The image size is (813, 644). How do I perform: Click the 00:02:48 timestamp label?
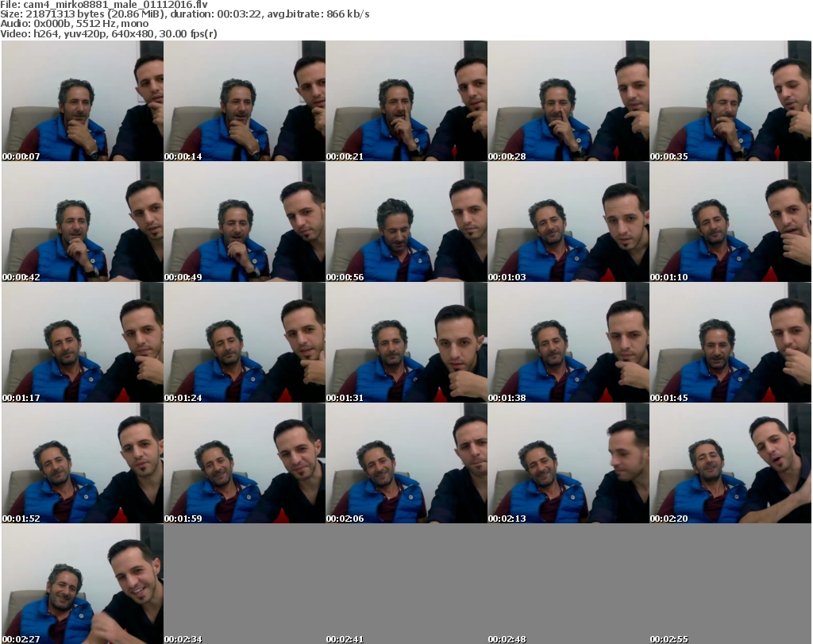(507, 639)
